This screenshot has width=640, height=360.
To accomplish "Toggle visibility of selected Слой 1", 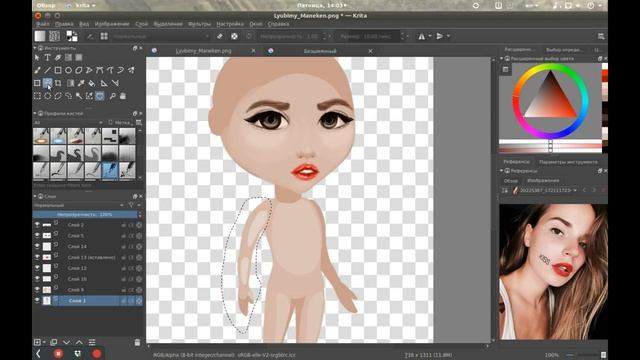I will point(37,300).
